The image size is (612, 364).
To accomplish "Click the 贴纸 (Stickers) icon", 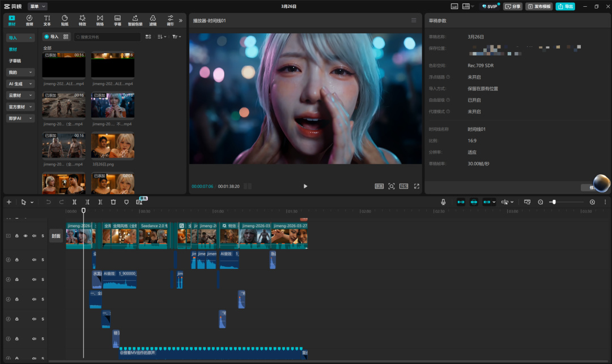I will click(65, 20).
